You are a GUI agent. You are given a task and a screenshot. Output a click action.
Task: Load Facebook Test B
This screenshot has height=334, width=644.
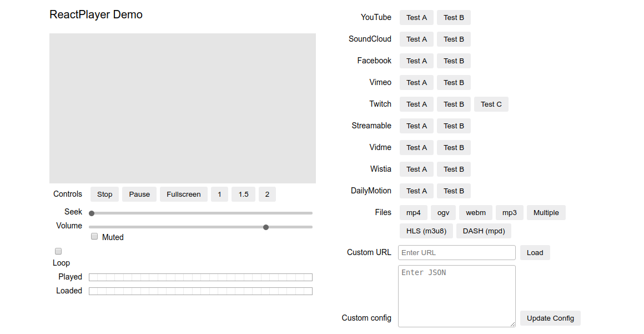coord(454,61)
